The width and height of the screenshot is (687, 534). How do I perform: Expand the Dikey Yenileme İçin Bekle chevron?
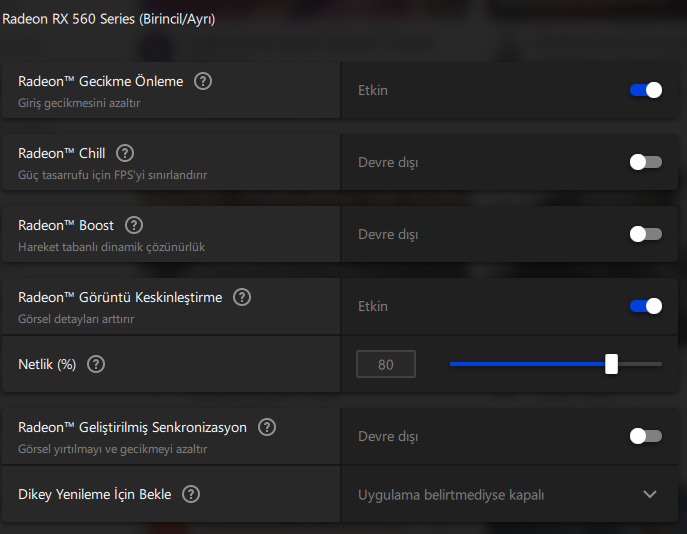click(650, 494)
